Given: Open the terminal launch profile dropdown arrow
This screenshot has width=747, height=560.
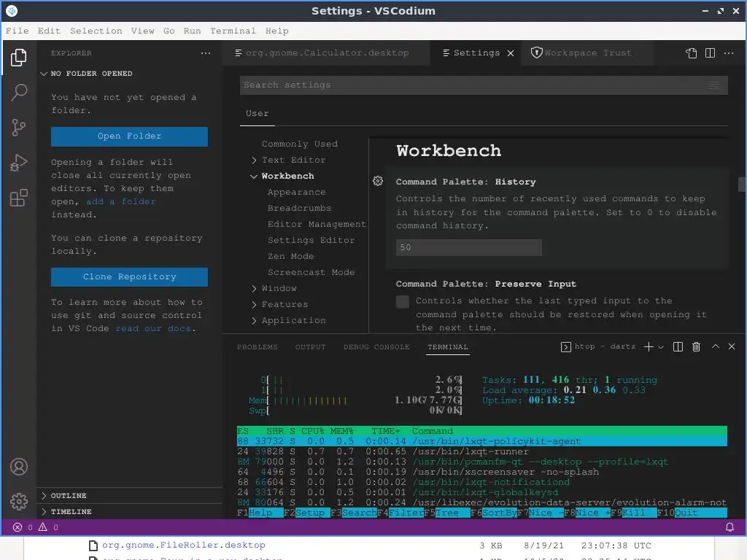Looking at the screenshot, I should (x=661, y=347).
